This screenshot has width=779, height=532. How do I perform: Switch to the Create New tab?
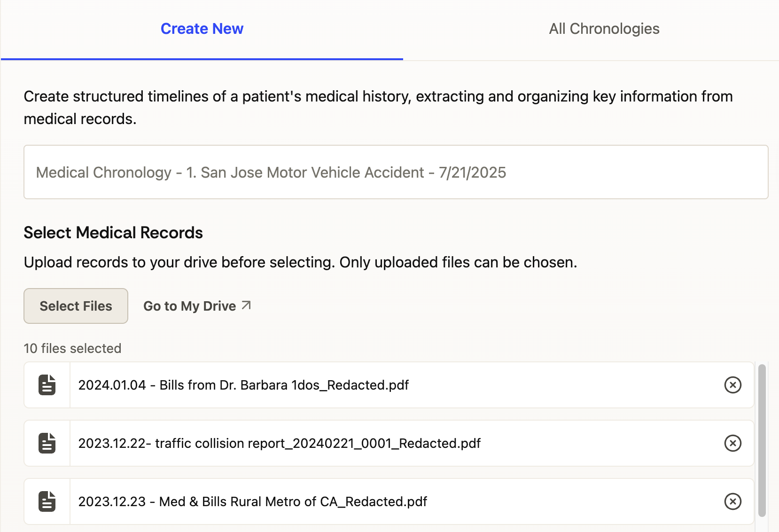pos(202,29)
